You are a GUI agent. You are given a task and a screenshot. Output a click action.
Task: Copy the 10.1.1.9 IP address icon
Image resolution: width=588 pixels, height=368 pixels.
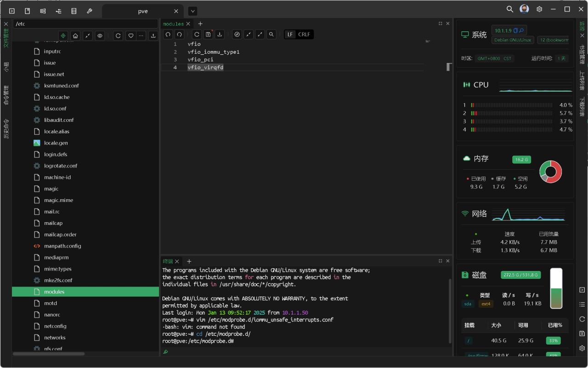[515, 30]
